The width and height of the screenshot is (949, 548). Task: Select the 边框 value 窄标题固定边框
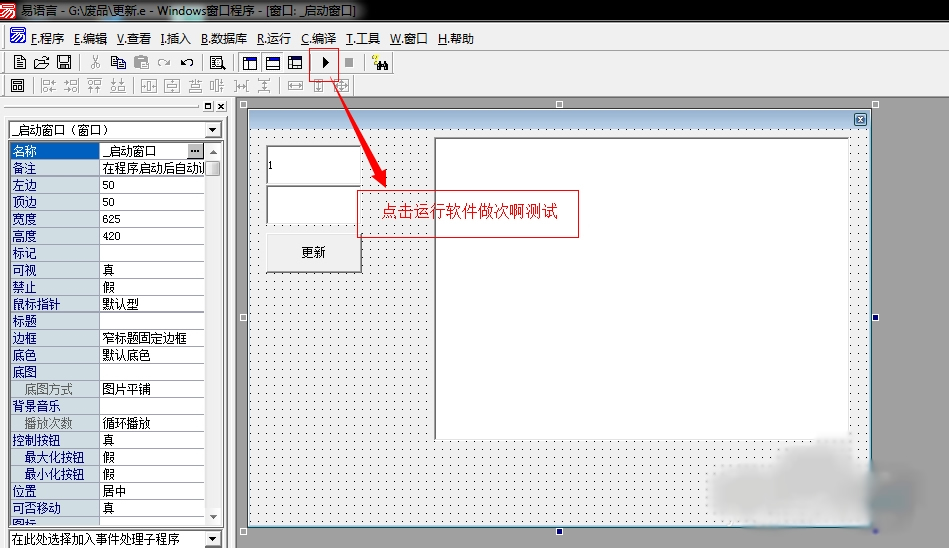(x=152, y=338)
